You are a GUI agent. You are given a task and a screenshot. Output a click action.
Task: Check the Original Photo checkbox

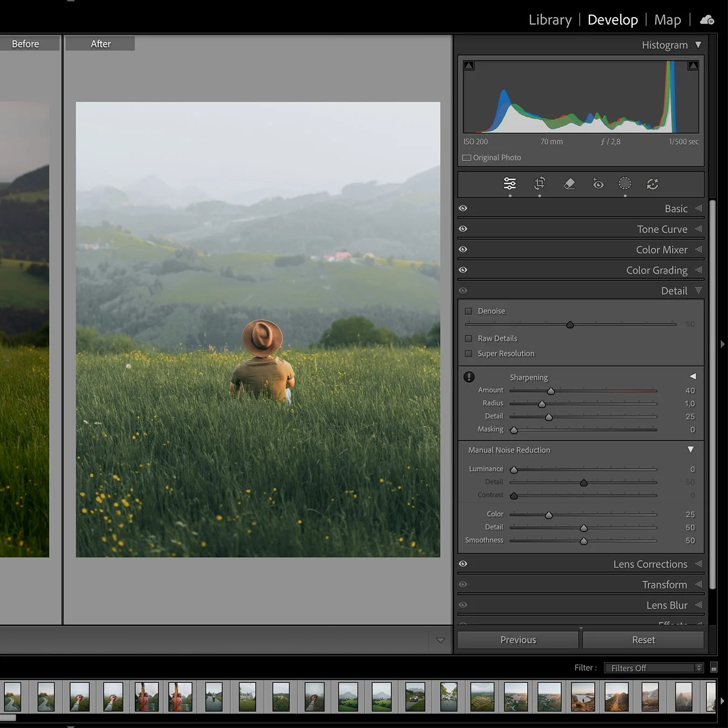466,158
